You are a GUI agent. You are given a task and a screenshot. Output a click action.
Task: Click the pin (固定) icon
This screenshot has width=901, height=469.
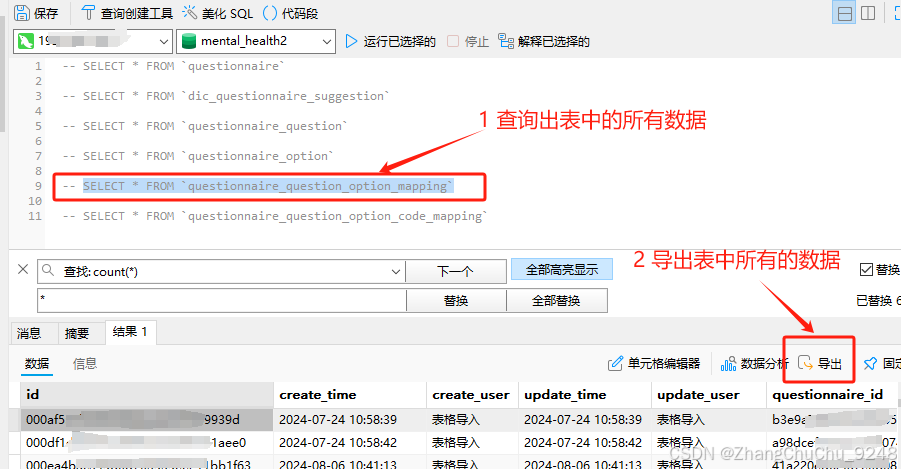[x=870, y=363]
